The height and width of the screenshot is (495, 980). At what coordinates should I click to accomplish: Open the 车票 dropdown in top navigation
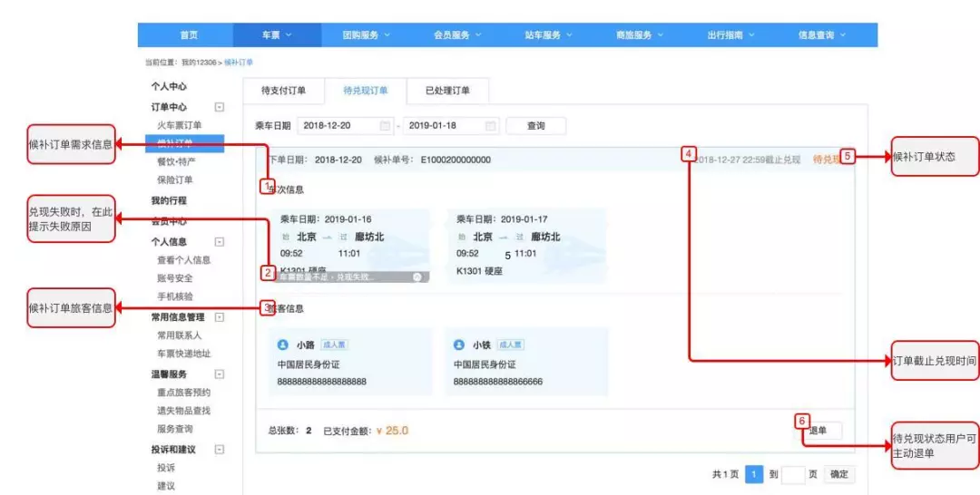277,35
